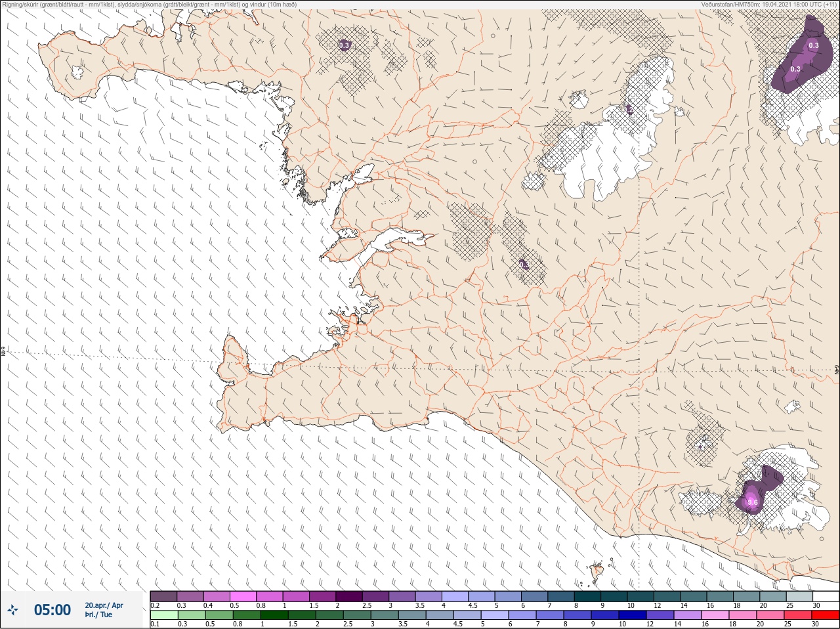
Task: Click the map title starting "Rigning/skúrir"
Action: 150,5
